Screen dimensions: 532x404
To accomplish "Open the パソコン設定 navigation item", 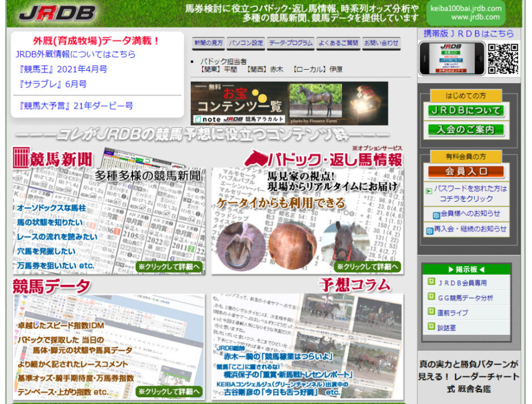I will coord(247,42).
